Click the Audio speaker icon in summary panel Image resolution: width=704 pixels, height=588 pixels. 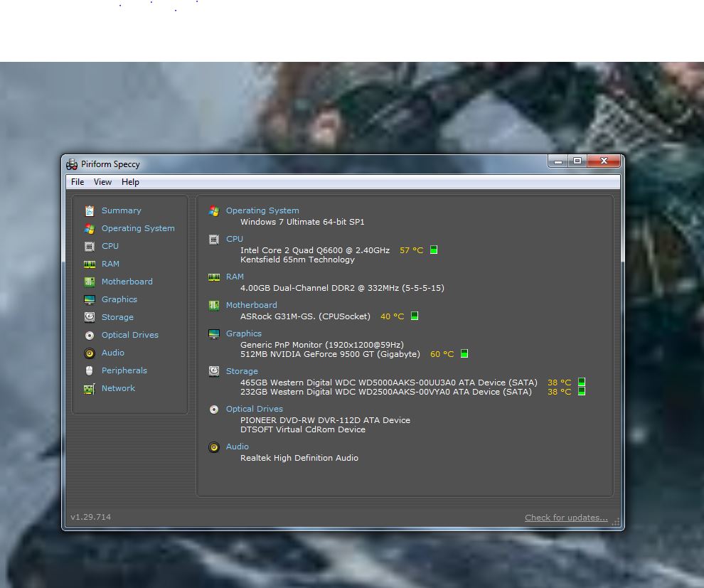tap(214, 447)
